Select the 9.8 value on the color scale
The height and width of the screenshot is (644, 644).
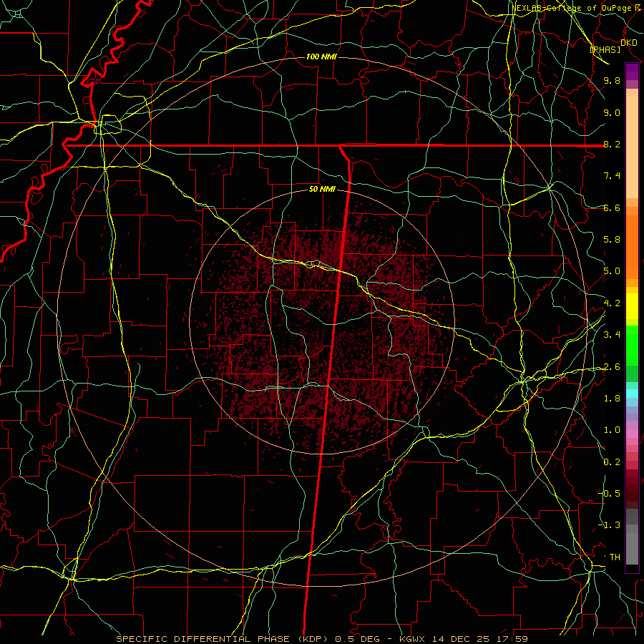[x=612, y=80]
